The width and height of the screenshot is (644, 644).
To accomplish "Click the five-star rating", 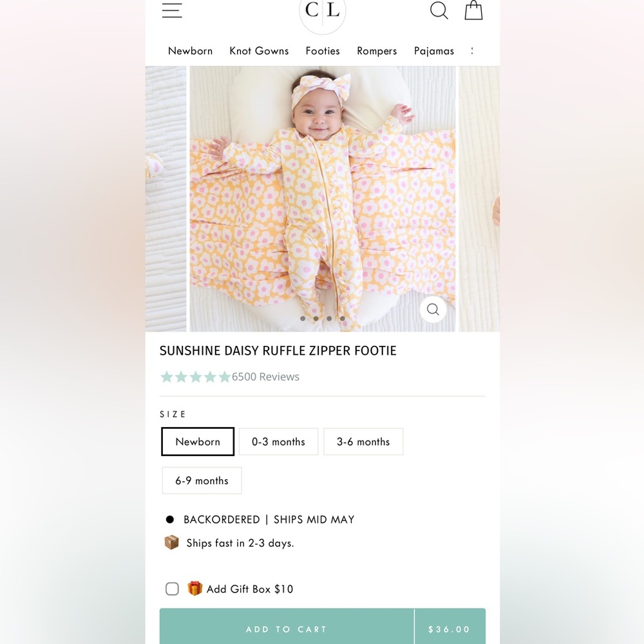I will point(195,377).
